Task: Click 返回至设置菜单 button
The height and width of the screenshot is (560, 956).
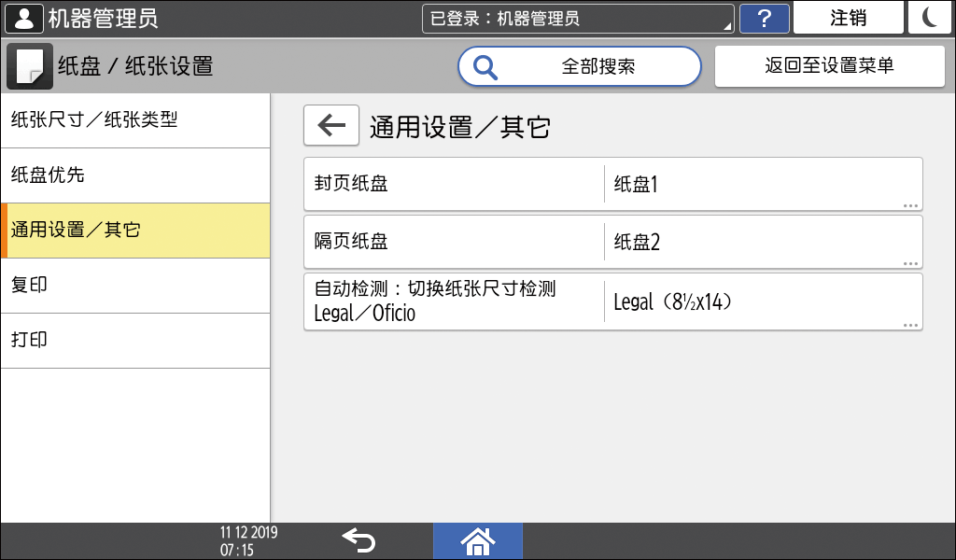Action: coord(829,65)
